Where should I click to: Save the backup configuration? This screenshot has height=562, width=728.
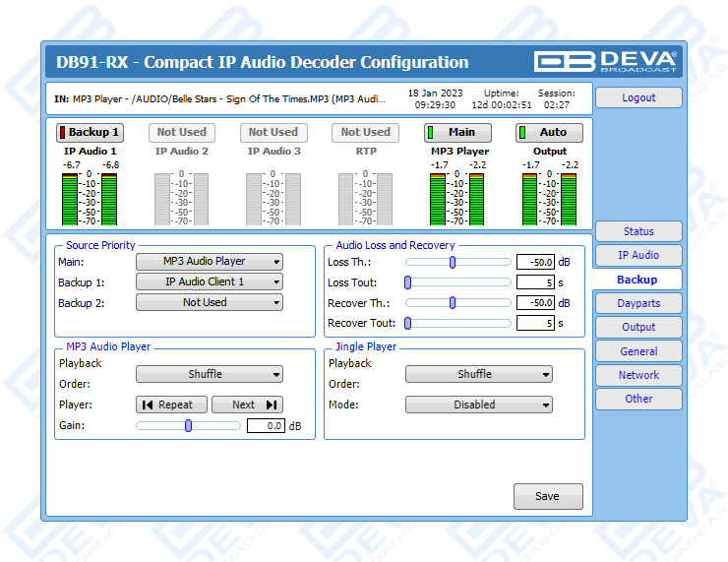coord(548,496)
